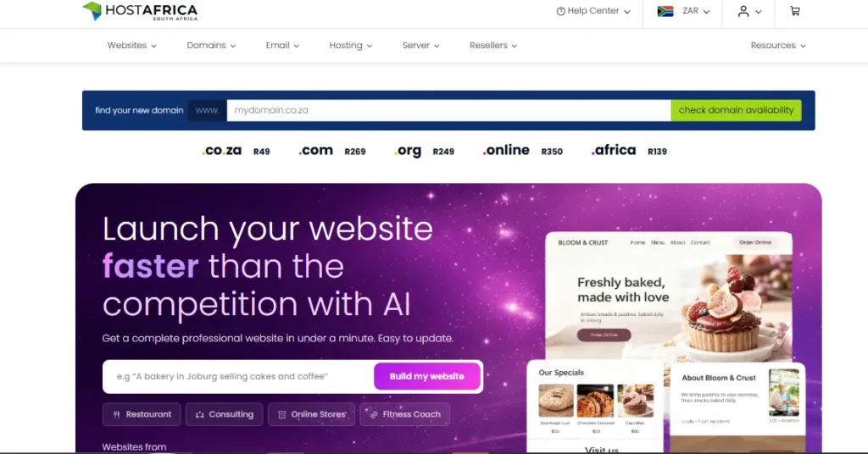Image resolution: width=868 pixels, height=454 pixels.
Task: Expand the Resources dropdown
Action: click(778, 46)
